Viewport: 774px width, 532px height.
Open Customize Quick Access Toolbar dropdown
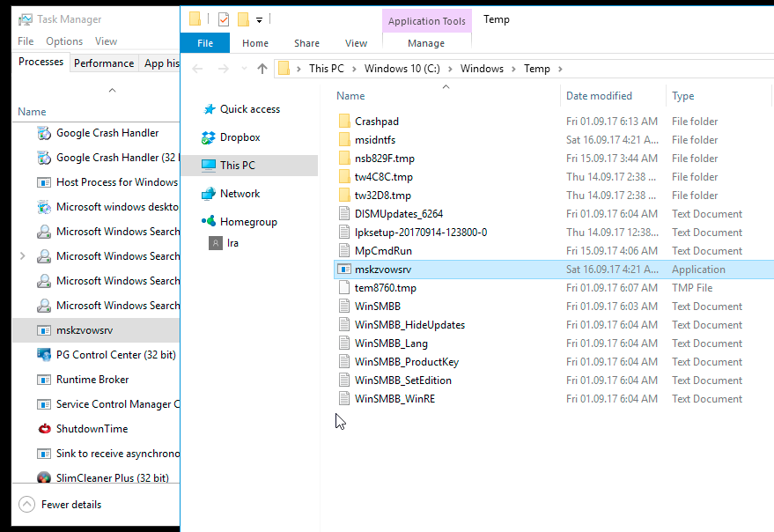point(260,20)
